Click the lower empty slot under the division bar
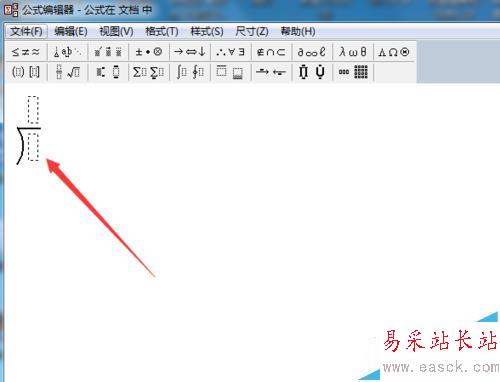This screenshot has width=500, height=382. [33, 147]
